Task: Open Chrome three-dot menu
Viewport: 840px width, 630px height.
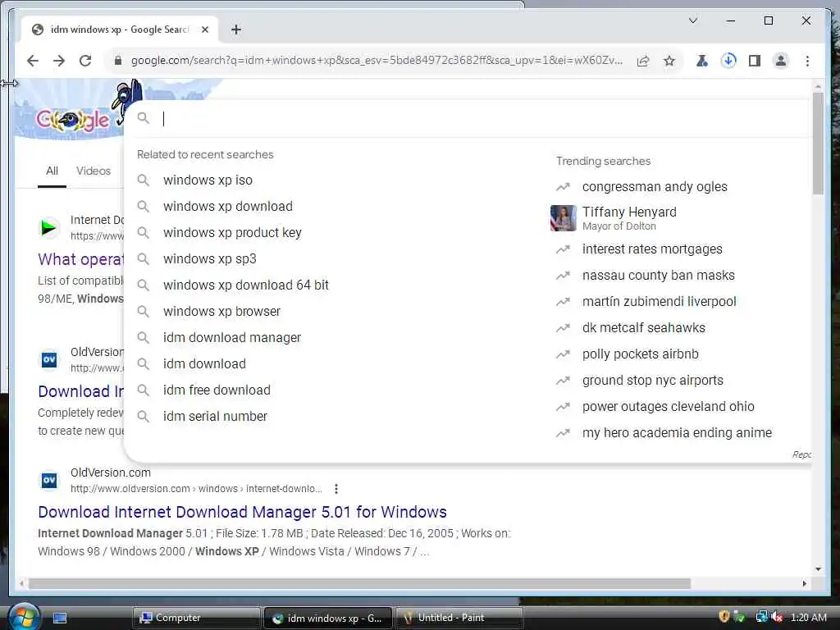Action: (x=807, y=61)
